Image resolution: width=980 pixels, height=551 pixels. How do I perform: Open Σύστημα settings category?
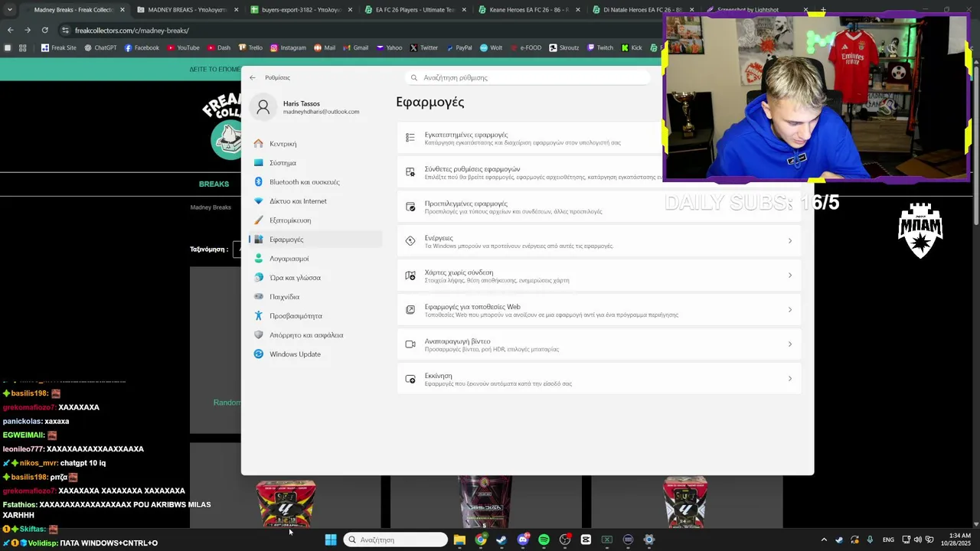[x=315, y=163]
